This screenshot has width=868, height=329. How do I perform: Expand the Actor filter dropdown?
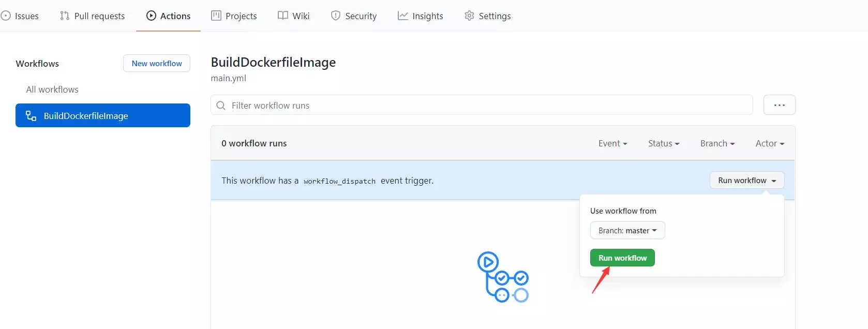(x=770, y=143)
